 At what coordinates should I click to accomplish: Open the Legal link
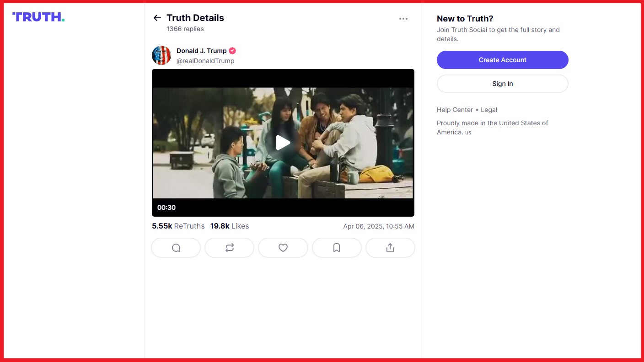click(x=489, y=110)
